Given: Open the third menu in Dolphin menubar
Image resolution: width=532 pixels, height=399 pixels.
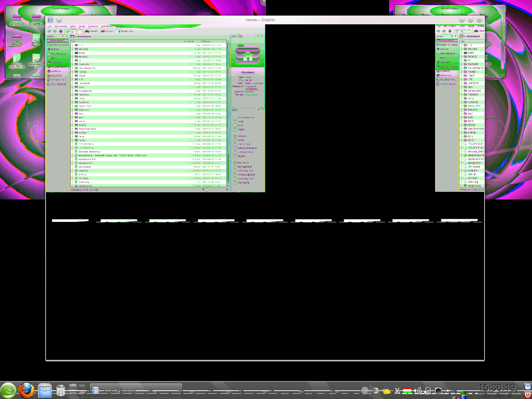Looking at the screenshot, I should click(x=73, y=26).
